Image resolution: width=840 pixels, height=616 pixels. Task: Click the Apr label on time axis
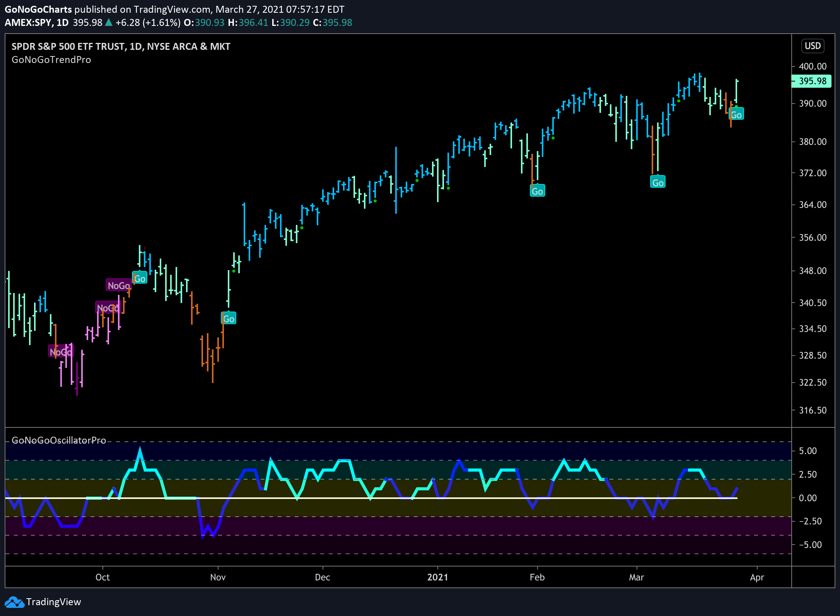tap(757, 577)
